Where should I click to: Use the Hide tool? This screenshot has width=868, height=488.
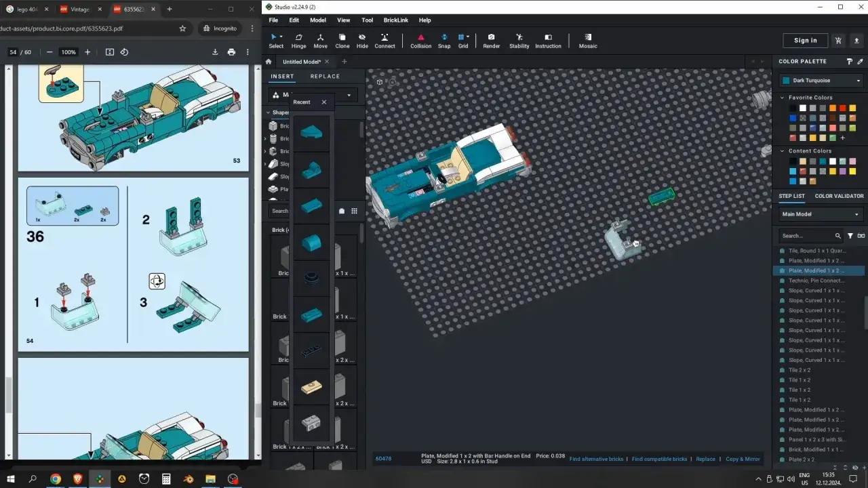click(x=362, y=41)
